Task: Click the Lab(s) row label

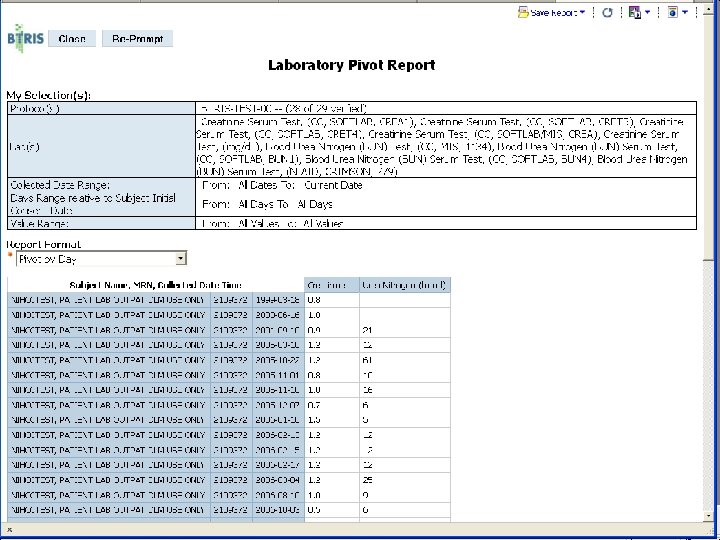Action: pos(25,146)
